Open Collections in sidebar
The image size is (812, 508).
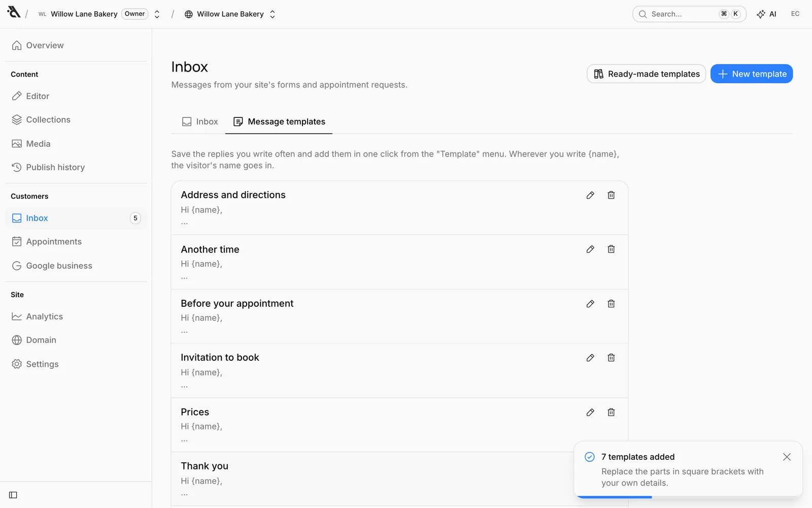point(76,120)
